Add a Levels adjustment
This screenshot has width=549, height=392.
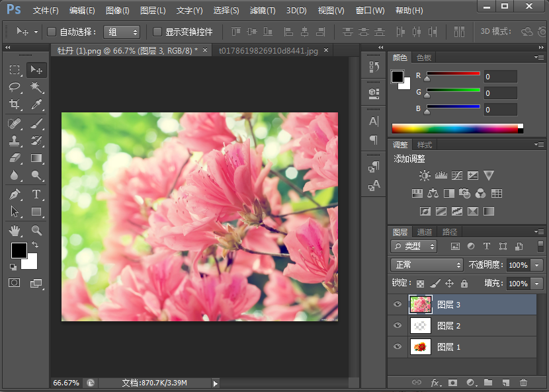(441, 175)
